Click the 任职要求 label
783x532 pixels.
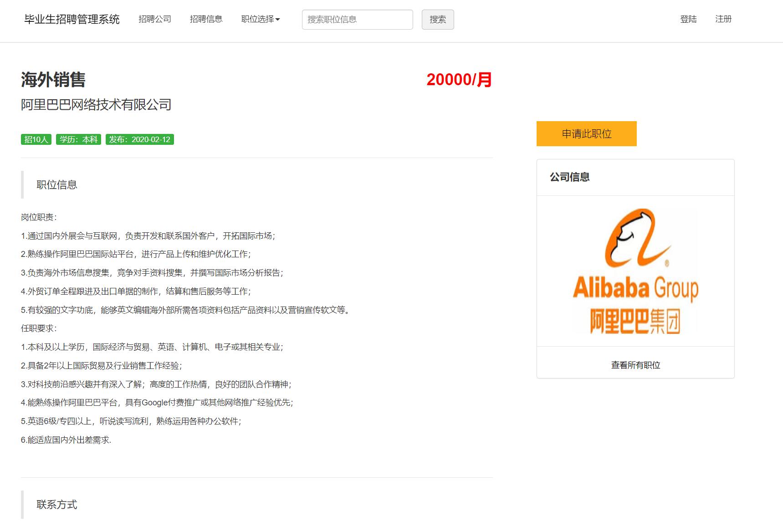(39, 328)
